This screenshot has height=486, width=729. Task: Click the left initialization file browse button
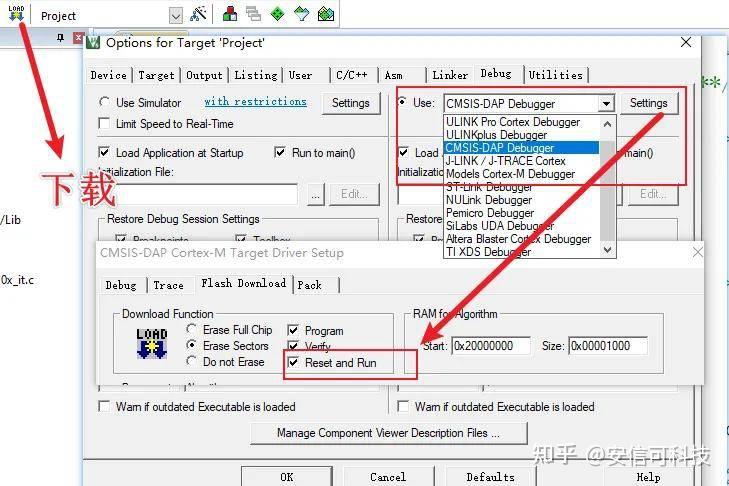pos(316,194)
